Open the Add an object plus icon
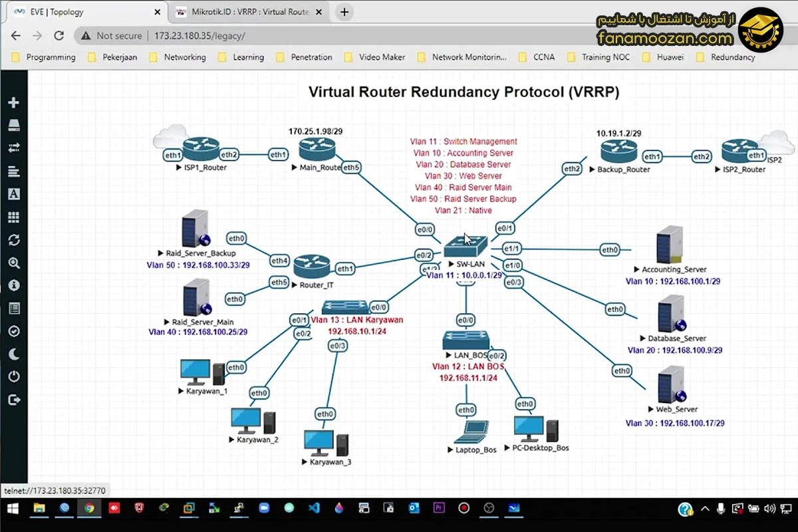This screenshot has width=798, height=532. click(x=13, y=102)
